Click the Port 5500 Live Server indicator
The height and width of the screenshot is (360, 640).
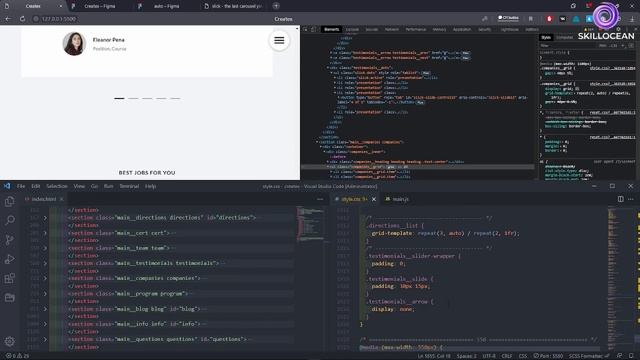pos(548,356)
